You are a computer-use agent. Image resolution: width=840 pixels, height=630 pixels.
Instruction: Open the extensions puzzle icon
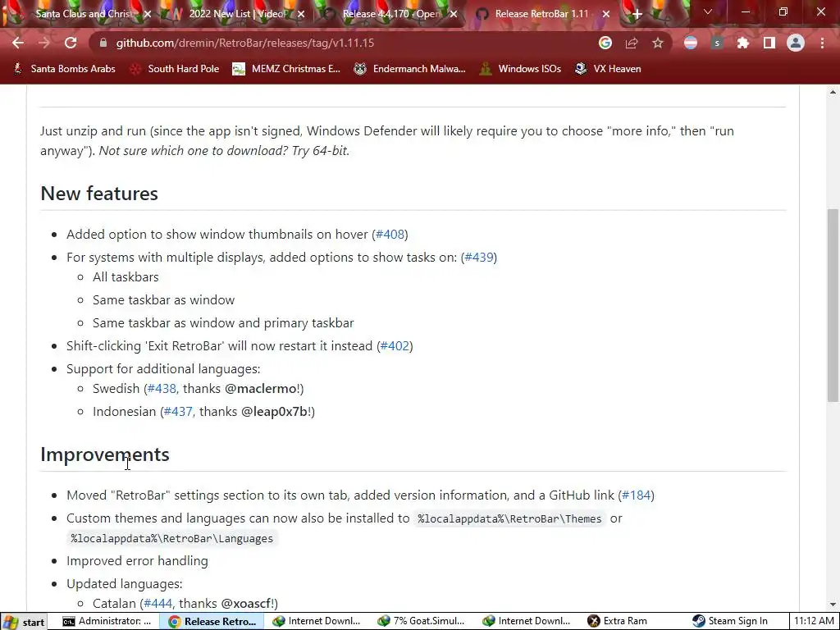pos(742,43)
